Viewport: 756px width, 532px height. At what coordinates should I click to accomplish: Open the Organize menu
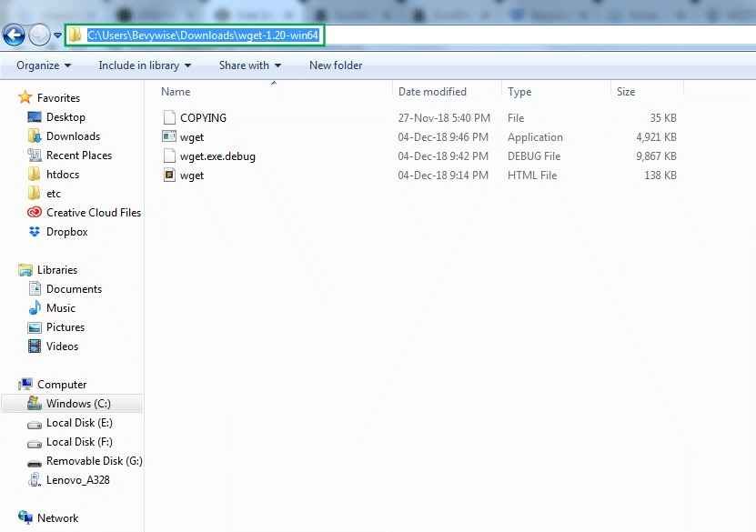[x=44, y=65]
